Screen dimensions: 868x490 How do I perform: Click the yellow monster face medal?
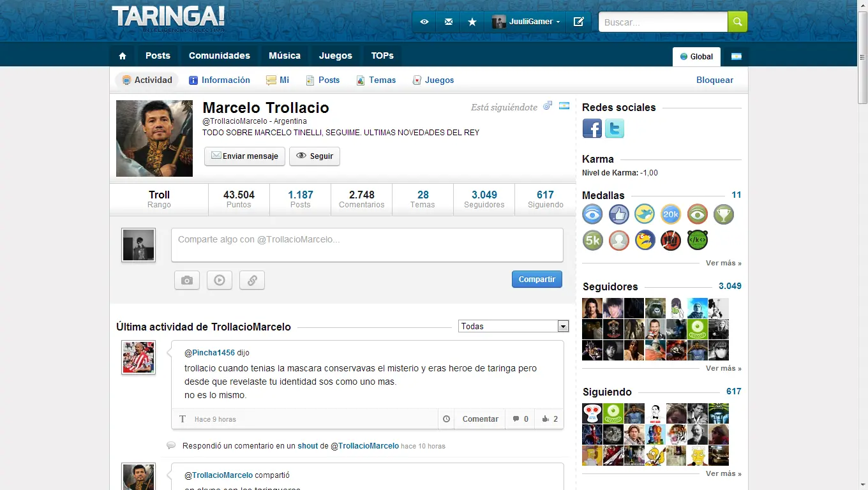[645, 240]
